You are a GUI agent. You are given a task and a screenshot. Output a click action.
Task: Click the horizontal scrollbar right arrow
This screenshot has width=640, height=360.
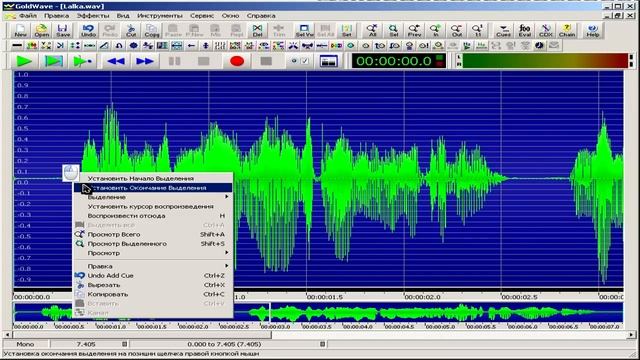click(631, 335)
